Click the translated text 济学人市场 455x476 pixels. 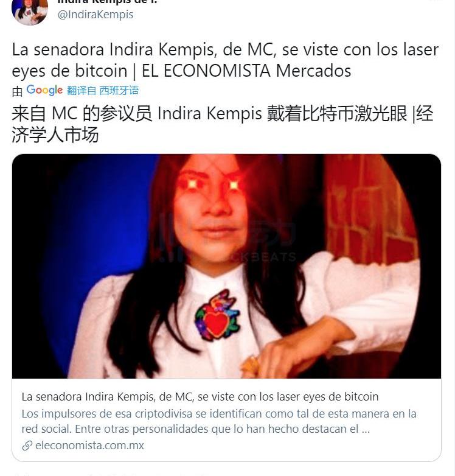click(55, 135)
